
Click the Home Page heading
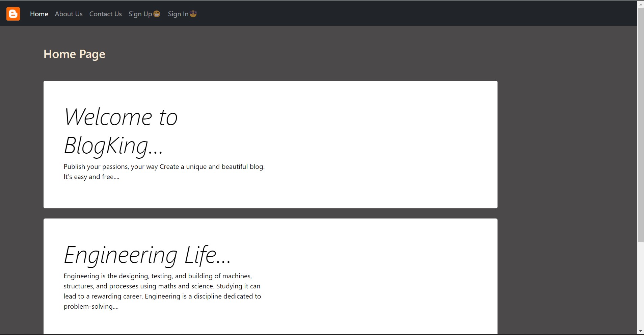[x=74, y=54]
